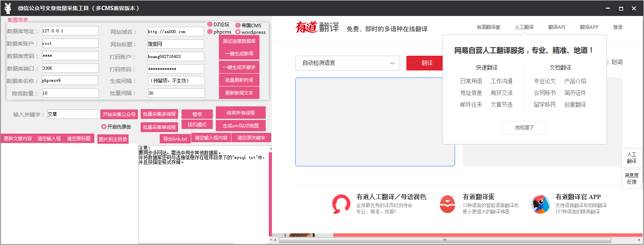Click the 有道翻译蛋 egg icon
This screenshot has height=245, width=644.
click(x=447, y=204)
